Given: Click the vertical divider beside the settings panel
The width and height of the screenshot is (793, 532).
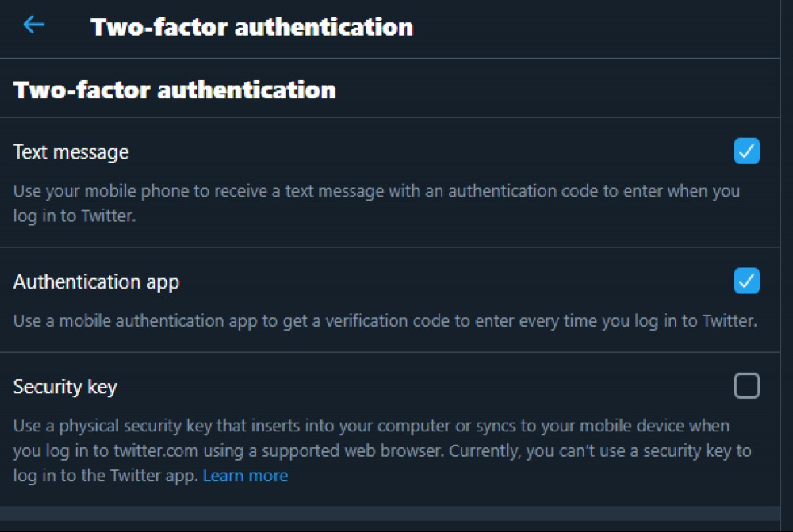Looking at the screenshot, I should (x=780, y=266).
